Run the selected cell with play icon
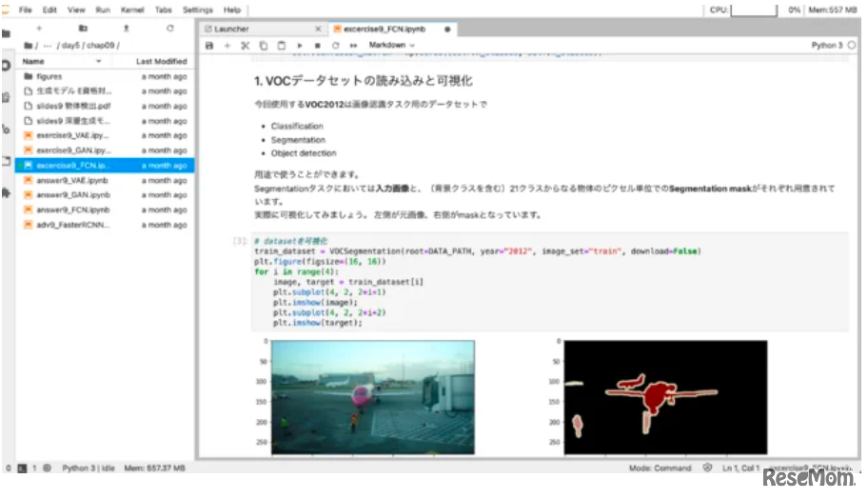The height and width of the screenshot is (499, 868). (300, 45)
